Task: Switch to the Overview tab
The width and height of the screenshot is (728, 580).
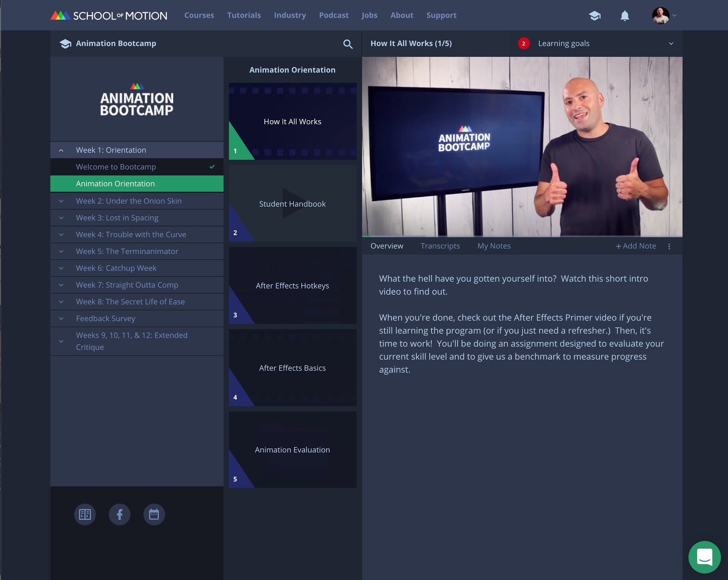Action: point(387,246)
